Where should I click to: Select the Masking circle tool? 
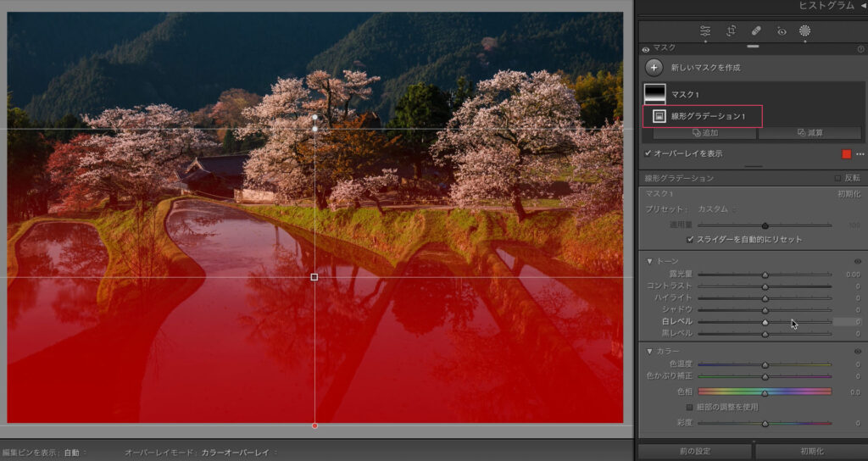click(x=804, y=31)
